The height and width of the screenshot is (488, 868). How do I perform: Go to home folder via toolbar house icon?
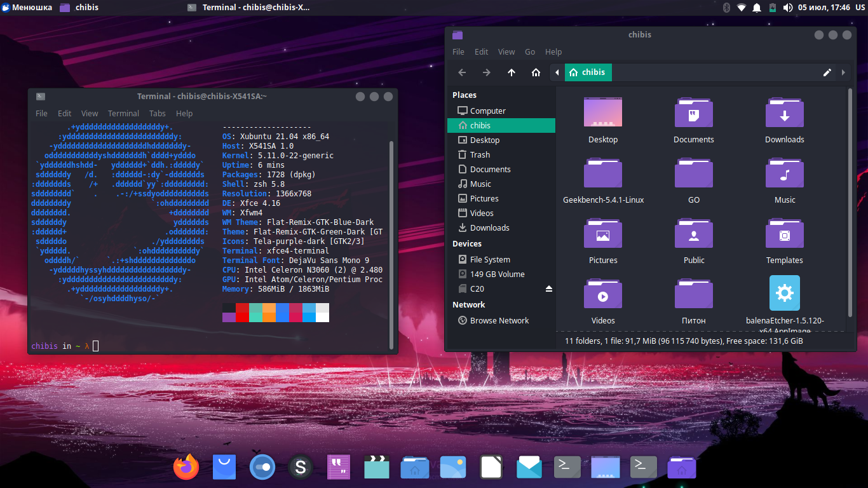536,72
